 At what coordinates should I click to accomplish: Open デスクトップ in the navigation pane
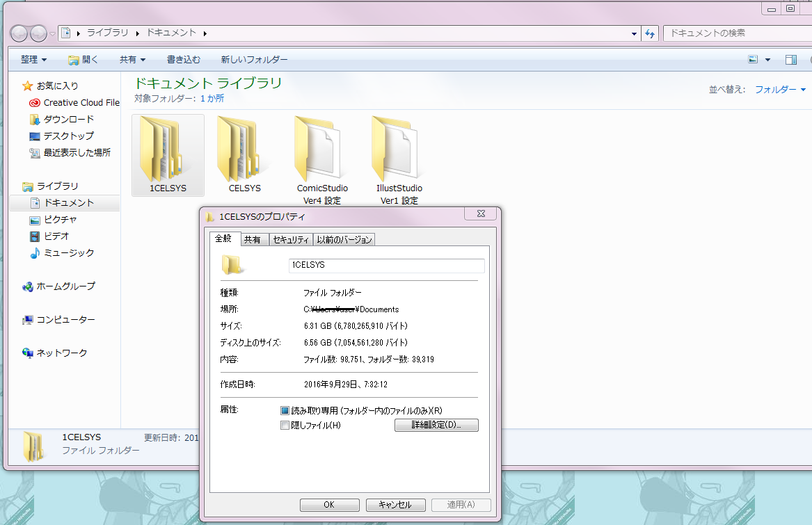62,136
